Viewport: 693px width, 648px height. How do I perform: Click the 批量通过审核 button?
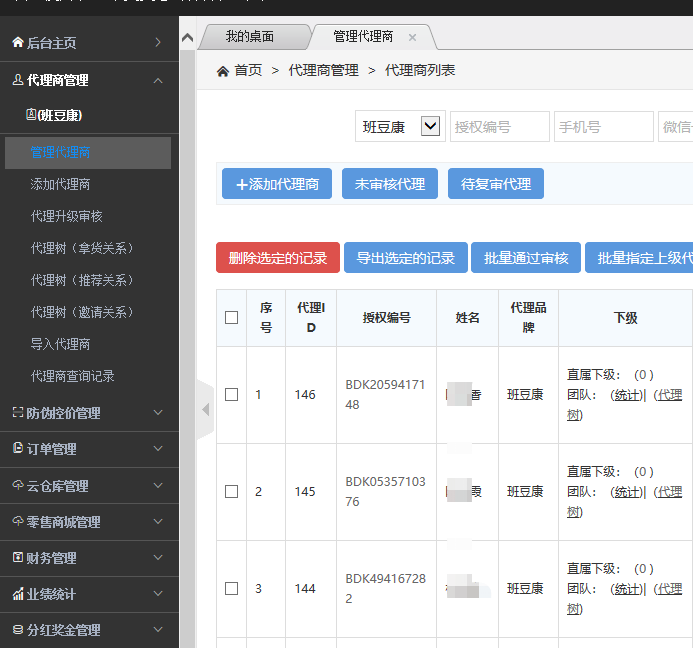[526, 257]
